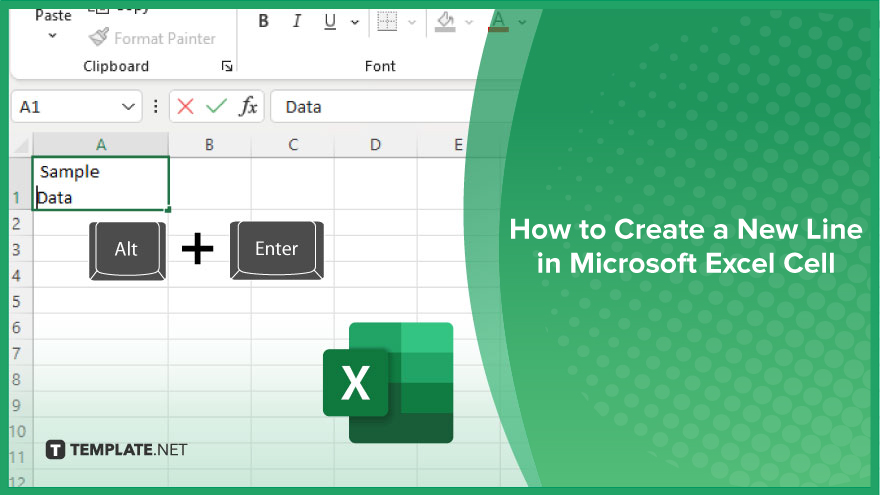
Task: Click the Enter key graphic
Action: 277,250
